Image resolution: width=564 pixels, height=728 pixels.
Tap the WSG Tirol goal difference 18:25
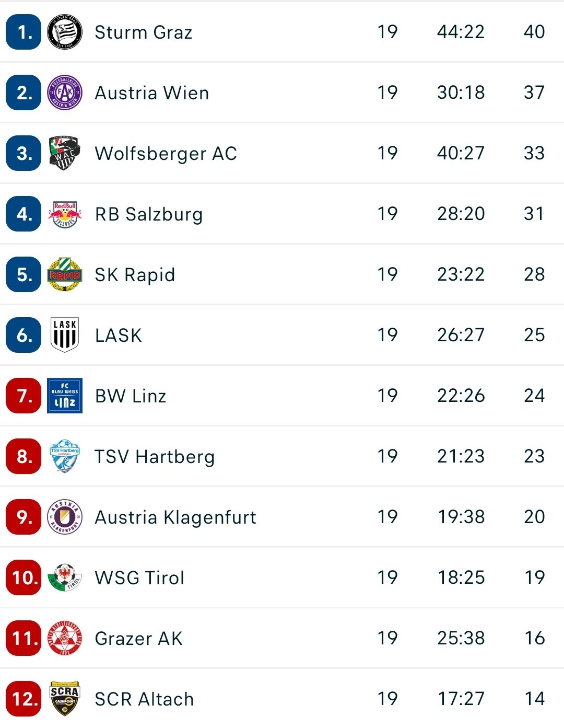[461, 577]
